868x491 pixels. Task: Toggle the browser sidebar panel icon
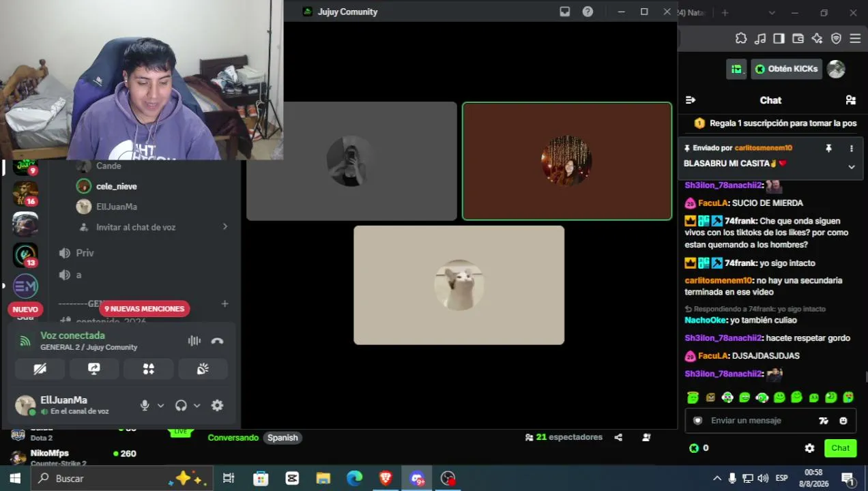779,39
